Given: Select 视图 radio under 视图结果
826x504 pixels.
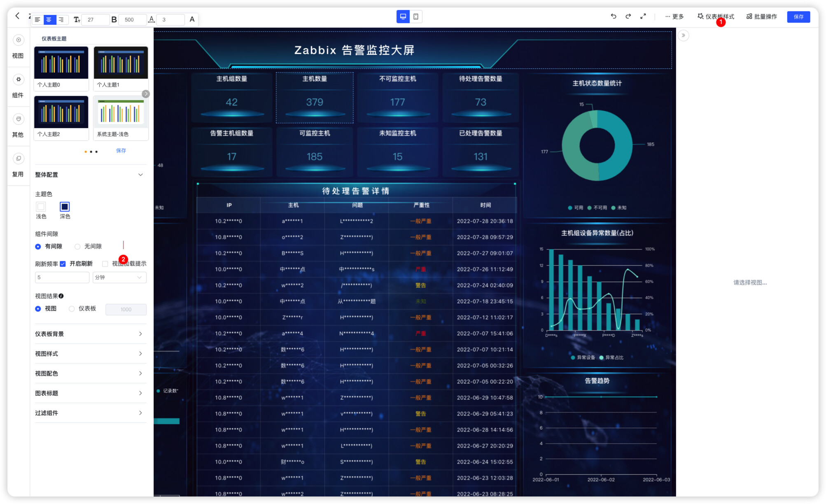Looking at the screenshot, I should 38,309.
